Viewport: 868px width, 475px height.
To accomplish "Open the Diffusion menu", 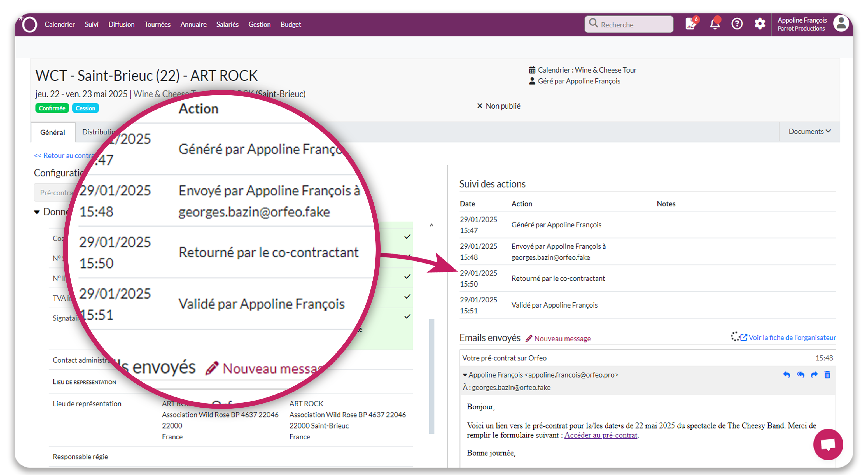I will tap(121, 24).
